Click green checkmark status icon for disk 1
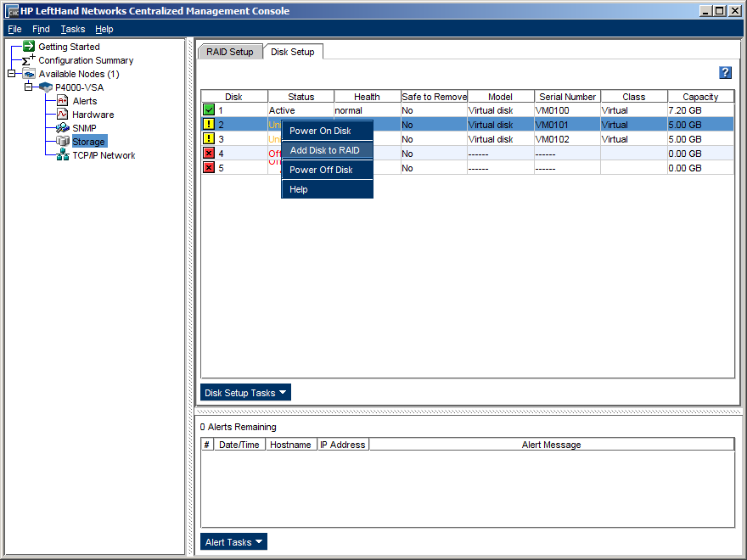The image size is (747, 560). point(209,110)
